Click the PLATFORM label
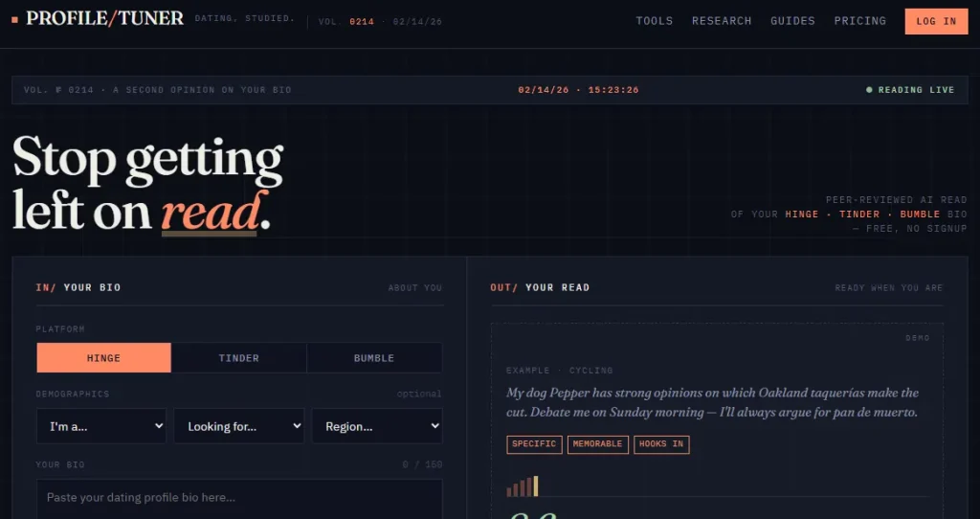 (60, 328)
